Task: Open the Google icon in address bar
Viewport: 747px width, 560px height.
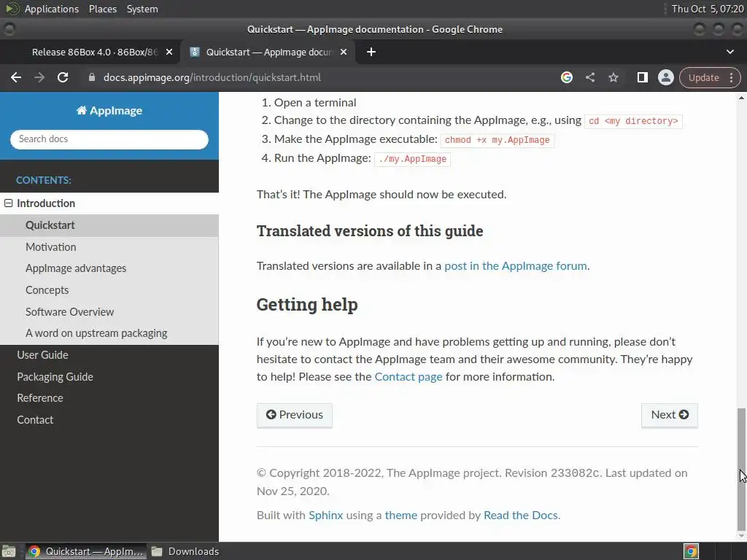Action: point(566,77)
